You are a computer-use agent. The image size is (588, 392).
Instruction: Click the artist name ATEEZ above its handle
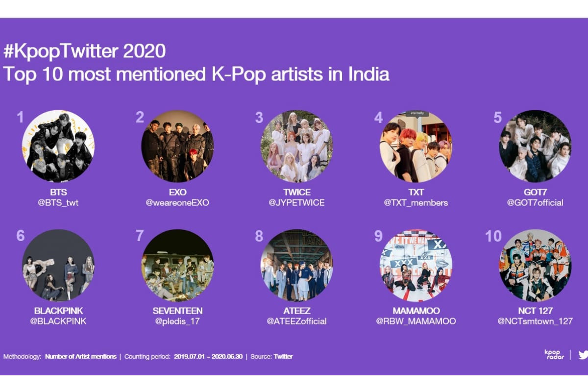(296, 311)
